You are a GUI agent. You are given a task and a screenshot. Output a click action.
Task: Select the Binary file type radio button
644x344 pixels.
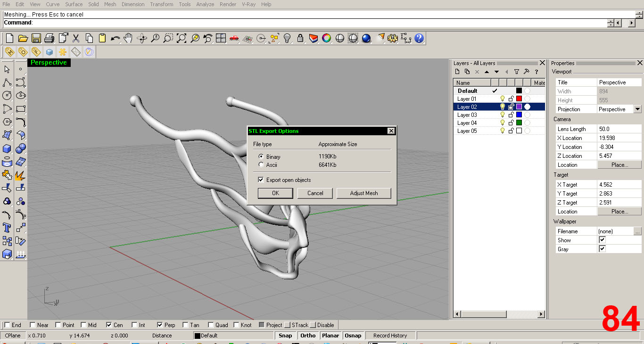(261, 156)
